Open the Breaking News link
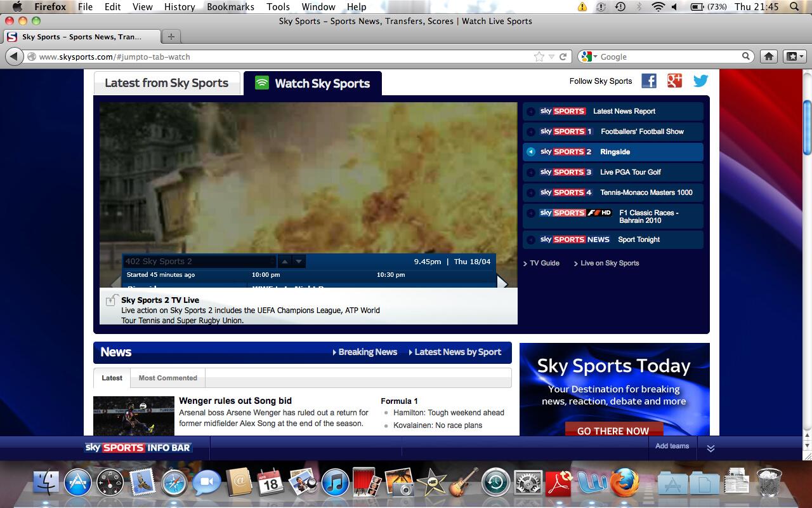812x508 pixels. coord(367,352)
